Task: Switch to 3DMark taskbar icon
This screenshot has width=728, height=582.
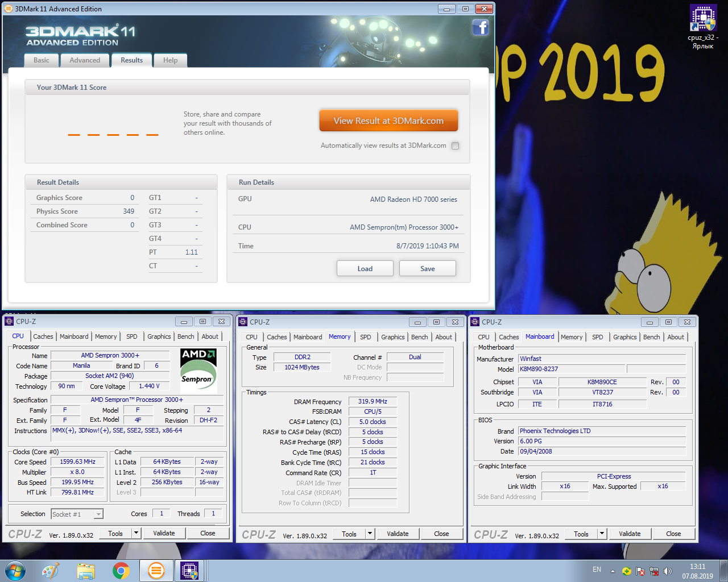Action: (x=156, y=571)
